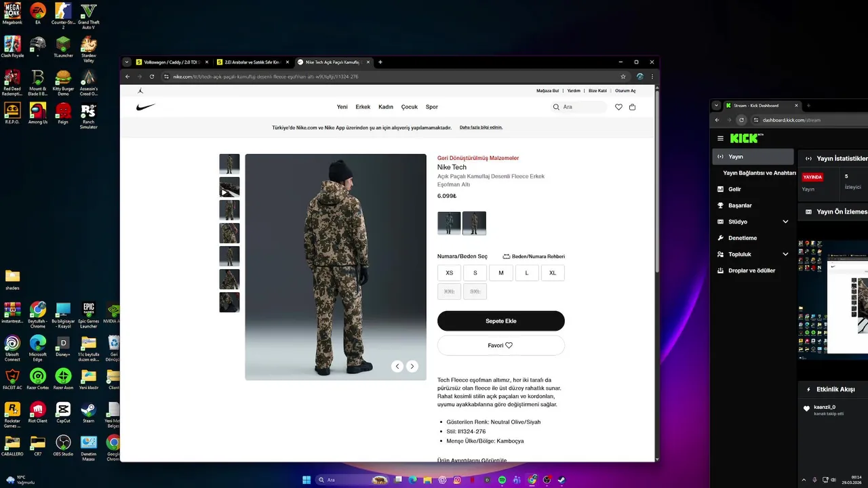Open Beden/Numara Rehberi size guide
The image size is (868, 488).
[x=534, y=256]
